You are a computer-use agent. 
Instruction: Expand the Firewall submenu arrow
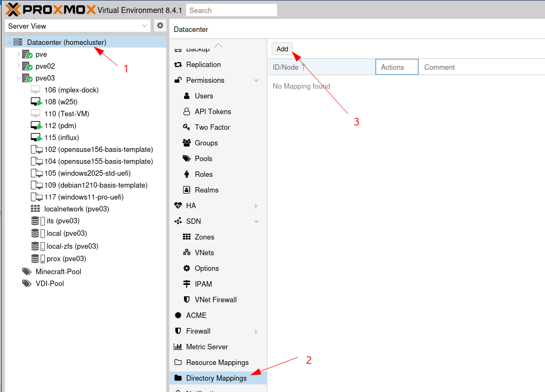coord(256,331)
